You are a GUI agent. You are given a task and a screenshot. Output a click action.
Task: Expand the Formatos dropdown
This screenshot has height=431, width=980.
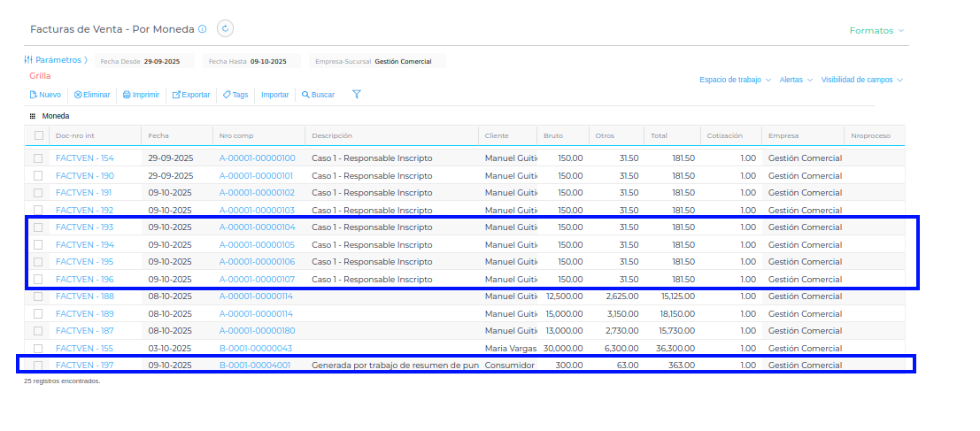click(x=876, y=30)
